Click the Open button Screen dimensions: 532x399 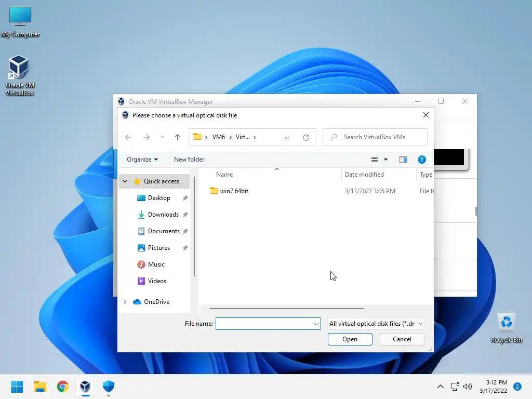click(x=350, y=339)
